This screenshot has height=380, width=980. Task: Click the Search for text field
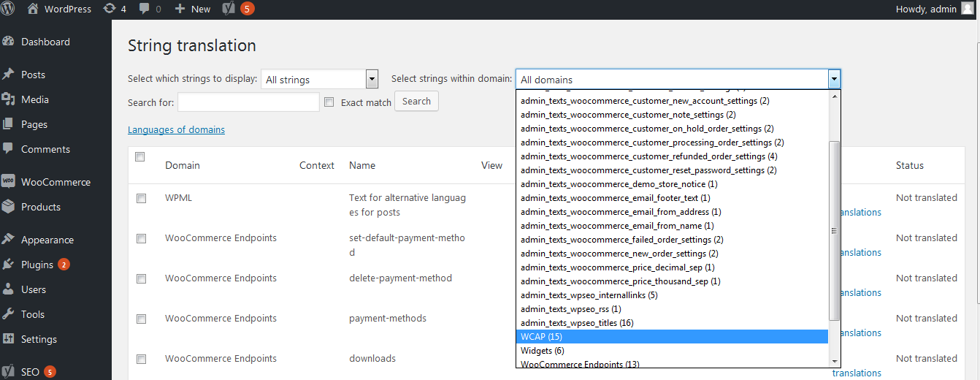248,102
